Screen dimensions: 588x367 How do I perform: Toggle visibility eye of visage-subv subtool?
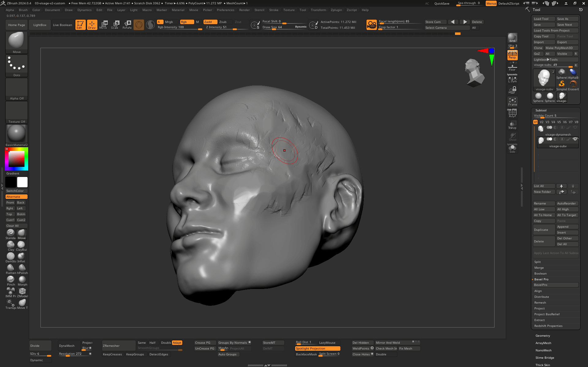575,139
